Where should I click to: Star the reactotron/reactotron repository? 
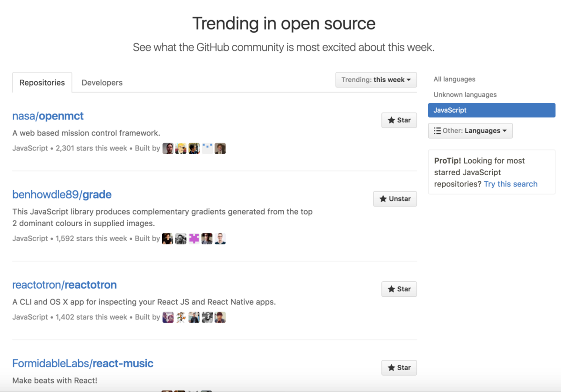click(399, 289)
